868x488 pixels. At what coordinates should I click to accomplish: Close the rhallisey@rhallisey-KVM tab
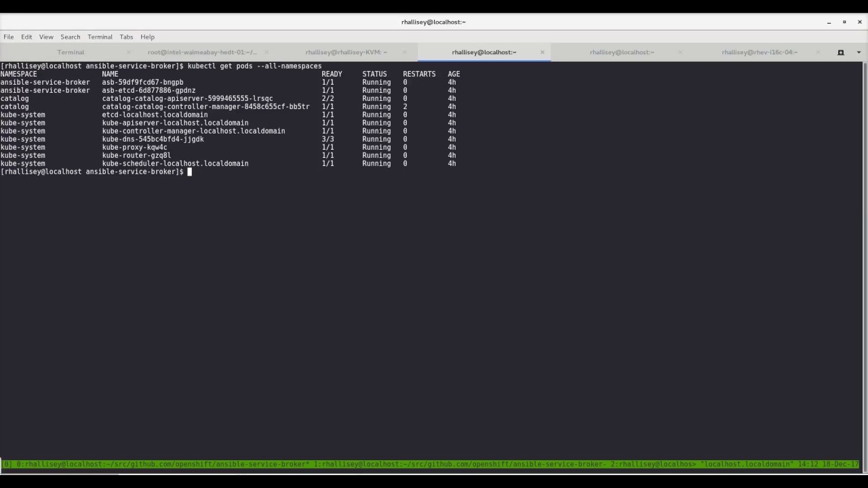click(x=405, y=52)
